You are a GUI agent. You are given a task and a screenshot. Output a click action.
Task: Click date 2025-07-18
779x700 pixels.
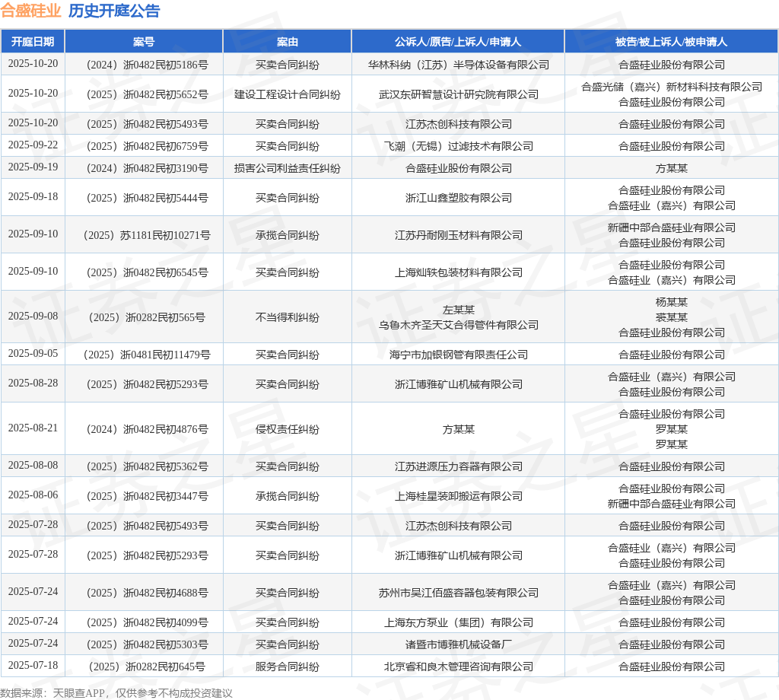(33, 666)
